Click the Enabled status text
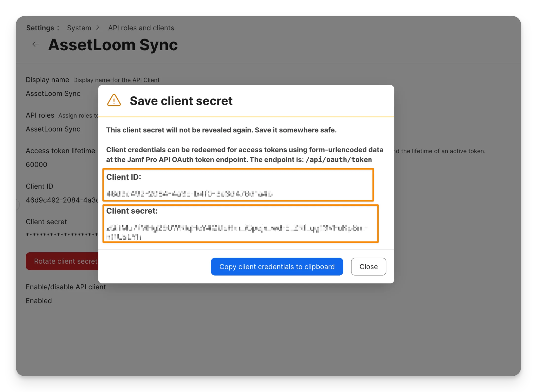537x392 pixels. (x=39, y=301)
